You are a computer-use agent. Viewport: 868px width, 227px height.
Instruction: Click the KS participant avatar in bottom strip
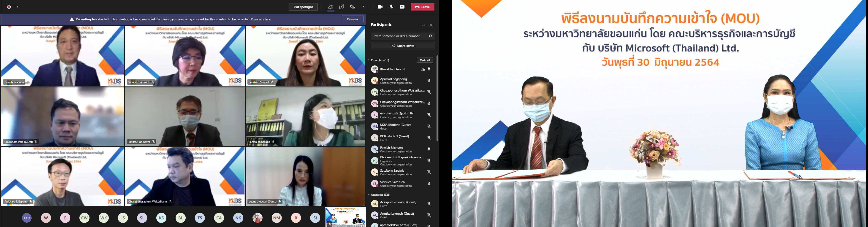pos(161,218)
